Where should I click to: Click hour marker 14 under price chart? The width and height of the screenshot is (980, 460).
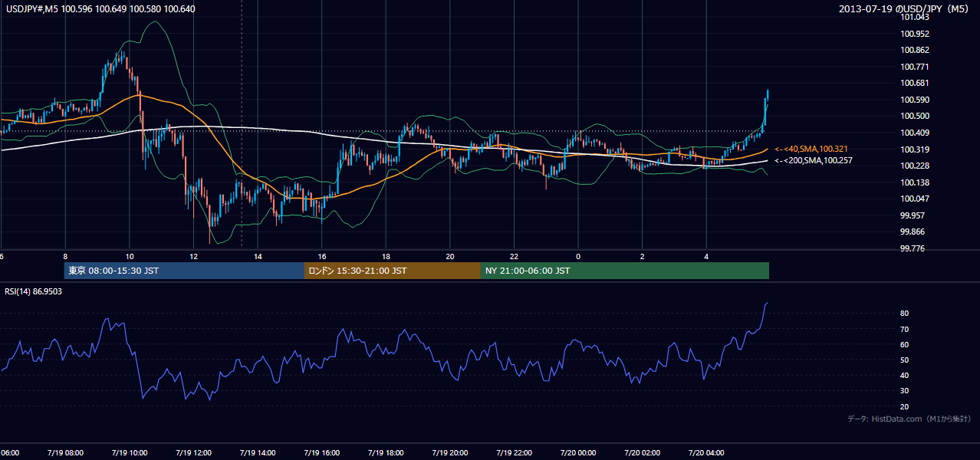[258, 257]
